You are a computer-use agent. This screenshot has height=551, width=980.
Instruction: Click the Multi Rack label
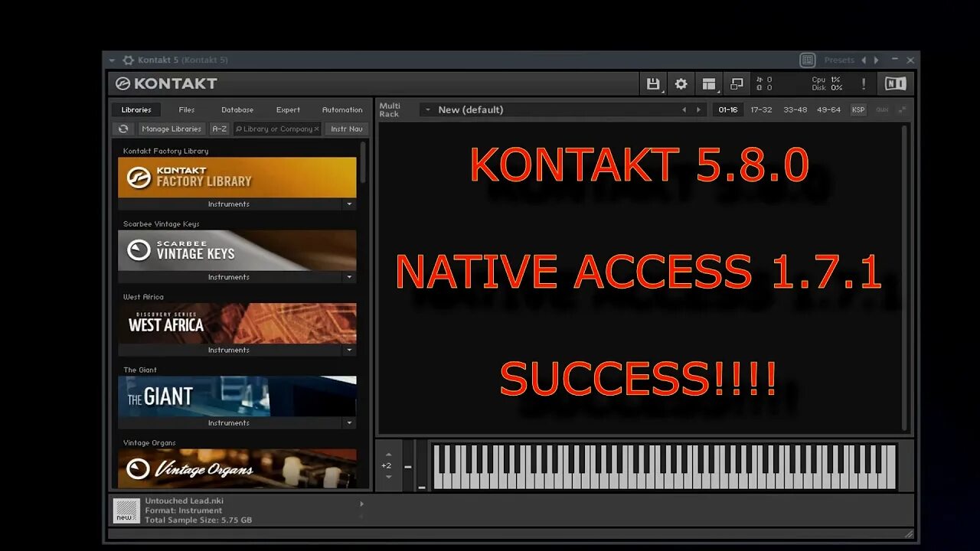click(x=390, y=109)
